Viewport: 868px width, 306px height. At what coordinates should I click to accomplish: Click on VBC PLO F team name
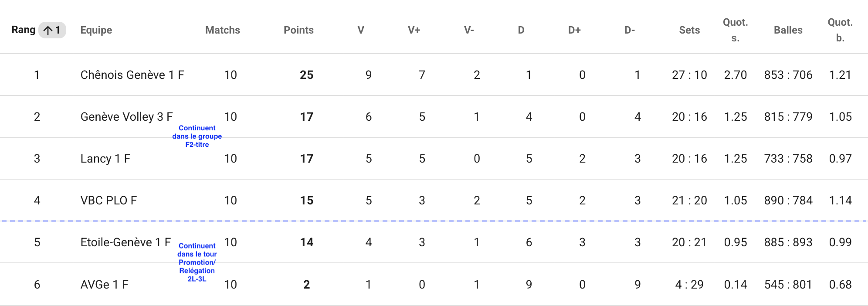click(x=108, y=201)
